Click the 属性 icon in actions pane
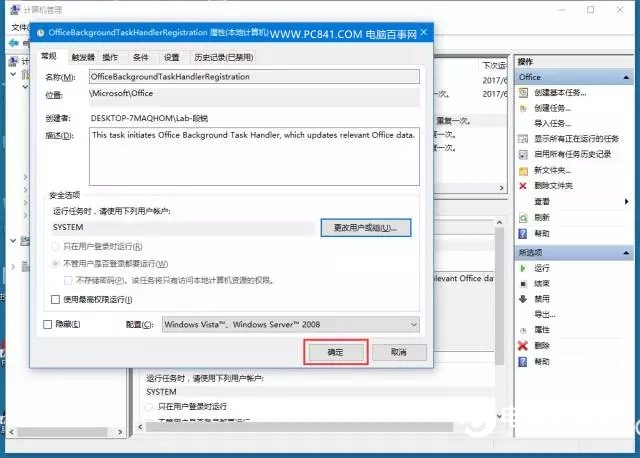Viewport: 640px width, 458px height. [523, 330]
